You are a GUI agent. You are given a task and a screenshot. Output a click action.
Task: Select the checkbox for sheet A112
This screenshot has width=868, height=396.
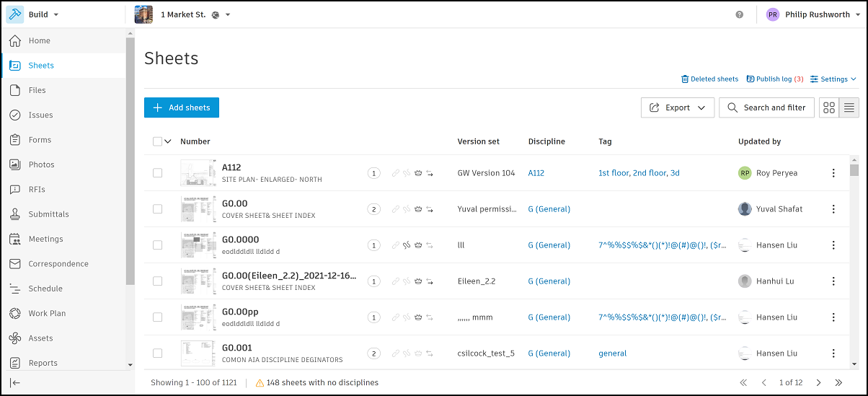click(x=157, y=173)
